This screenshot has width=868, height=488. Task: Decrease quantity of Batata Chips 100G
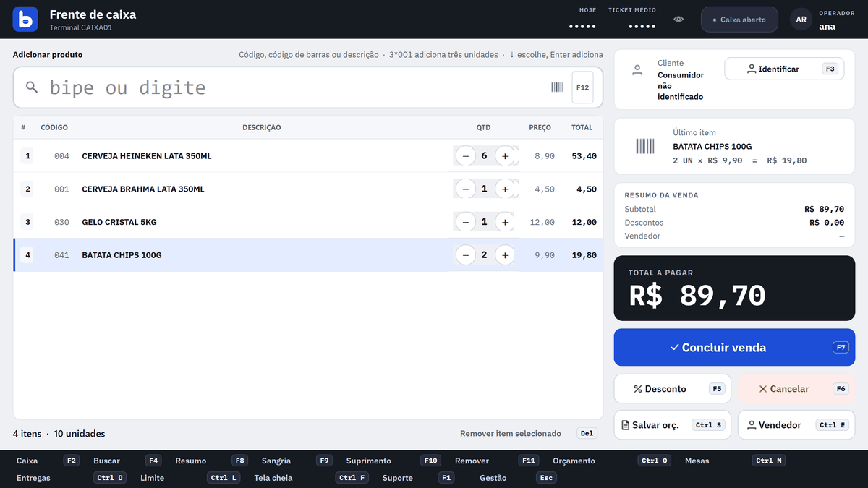click(465, 255)
